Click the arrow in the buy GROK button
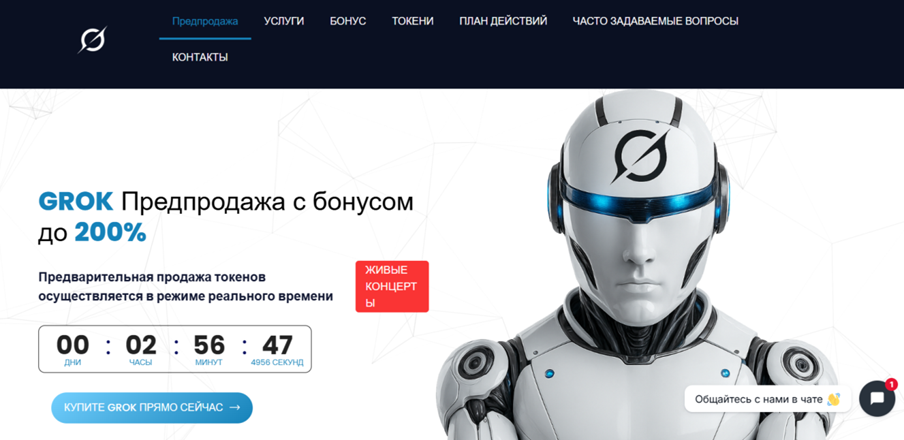This screenshot has height=440, width=904. 235,408
